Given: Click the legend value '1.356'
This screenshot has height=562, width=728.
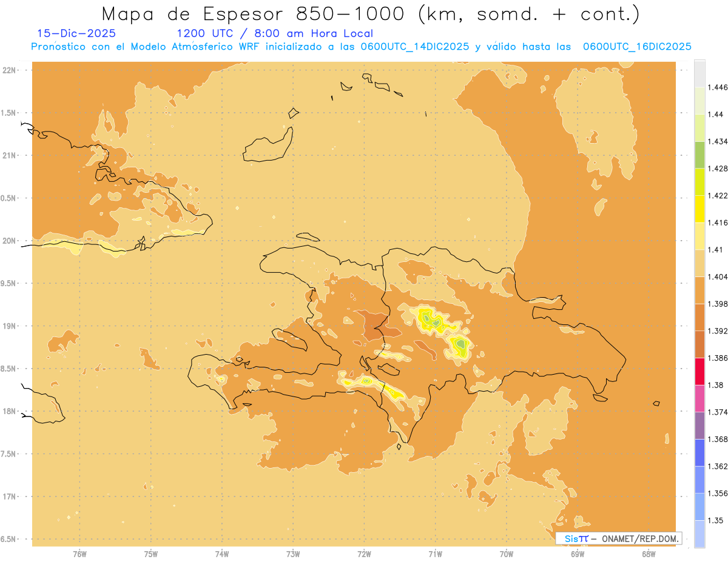Looking at the screenshot, I should (718, 493).
